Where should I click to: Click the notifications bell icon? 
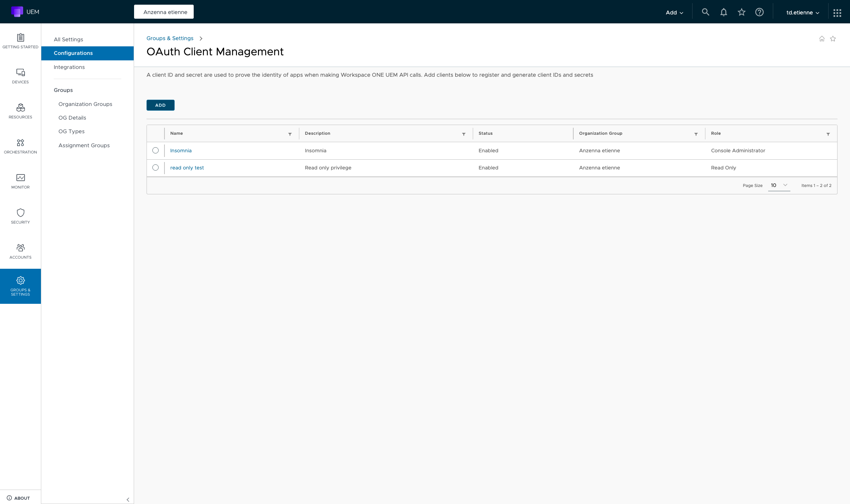pyautogui.click(x=723, y=12)
